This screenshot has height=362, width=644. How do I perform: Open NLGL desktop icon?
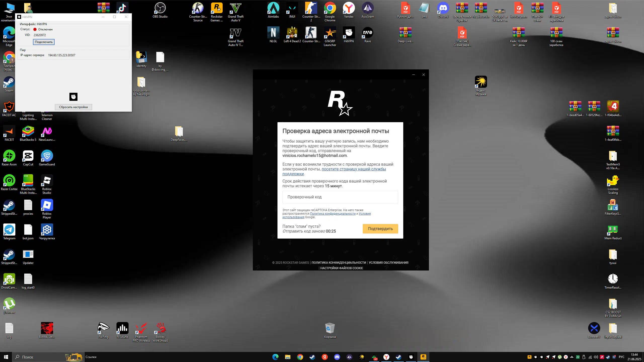pos(273,35)
